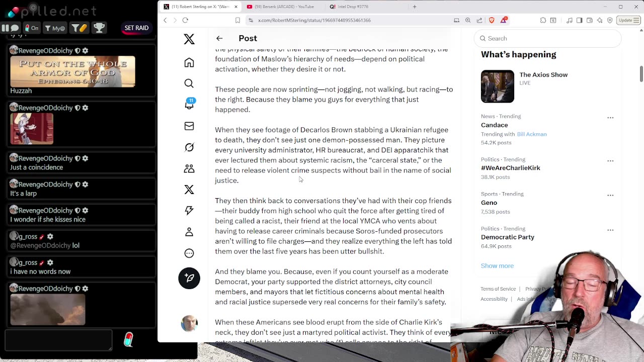Open the trophy leaderboard in pilled.net

click(99, 28)
